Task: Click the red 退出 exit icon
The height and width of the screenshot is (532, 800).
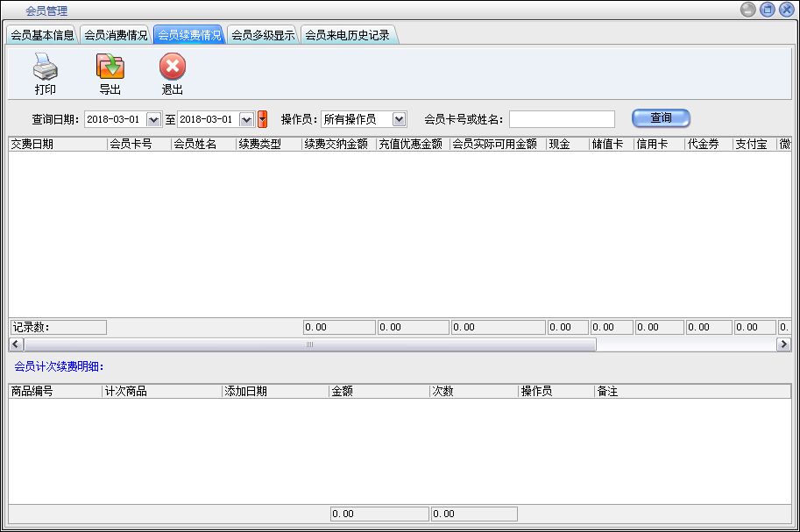Action: [x=173, y=67]
